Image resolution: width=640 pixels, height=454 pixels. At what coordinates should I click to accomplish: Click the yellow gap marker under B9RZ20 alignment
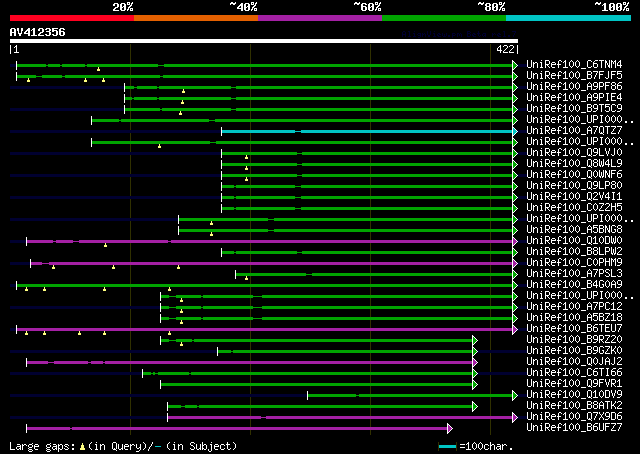click(181, 345)
